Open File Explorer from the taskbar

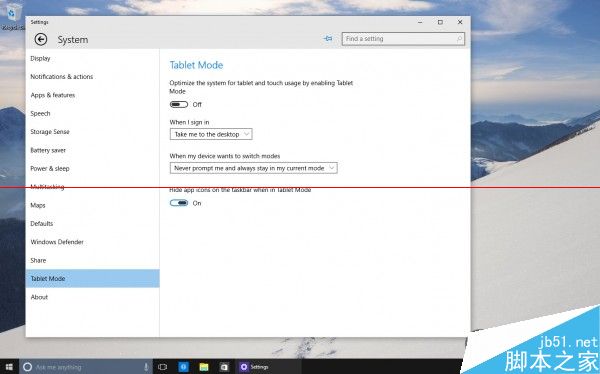[204, 367]
